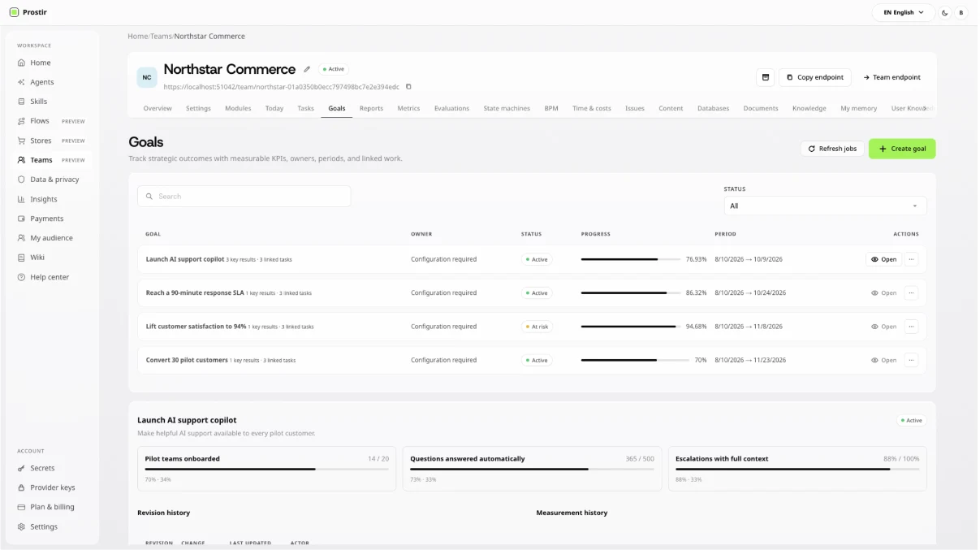Open Skills in the sidebar
Screen dimensions: 980x550
tap(53, 102)
